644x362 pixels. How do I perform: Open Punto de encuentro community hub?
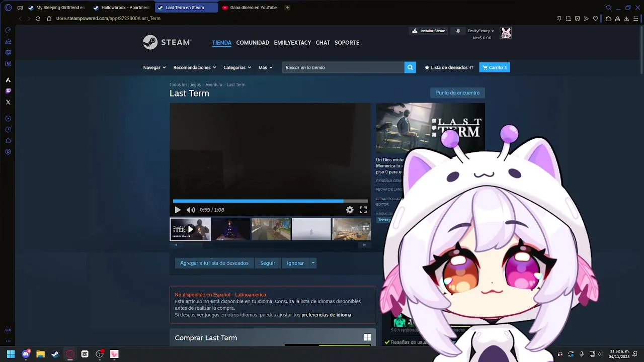457,93
